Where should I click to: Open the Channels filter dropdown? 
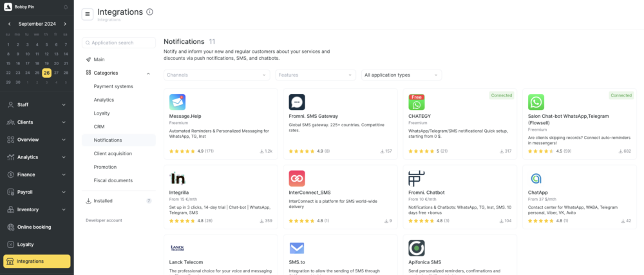point(217,75)
